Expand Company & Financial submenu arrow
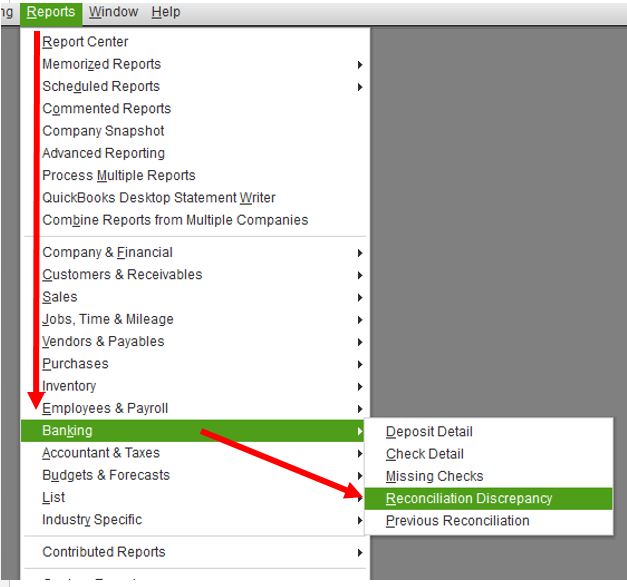The image size is (627, 587). click(359, 253)
